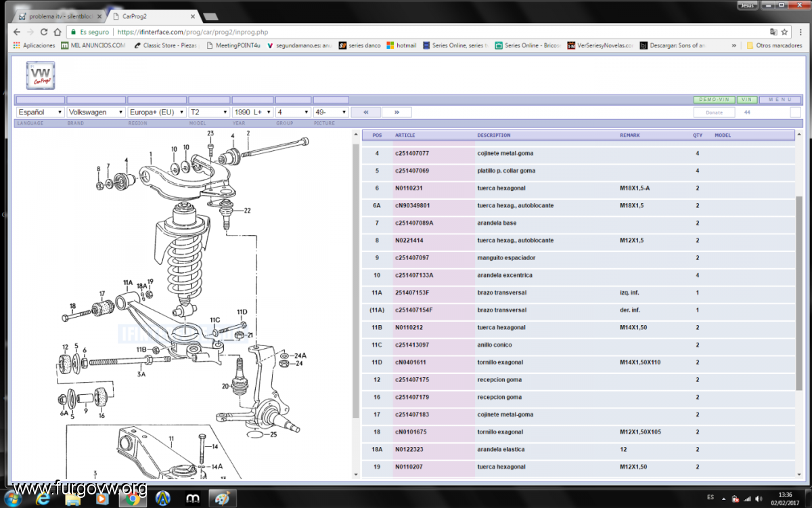Open the Descargar: Sons of an bookmark
The height and width of the screenshot is (508, 812).
673,45
